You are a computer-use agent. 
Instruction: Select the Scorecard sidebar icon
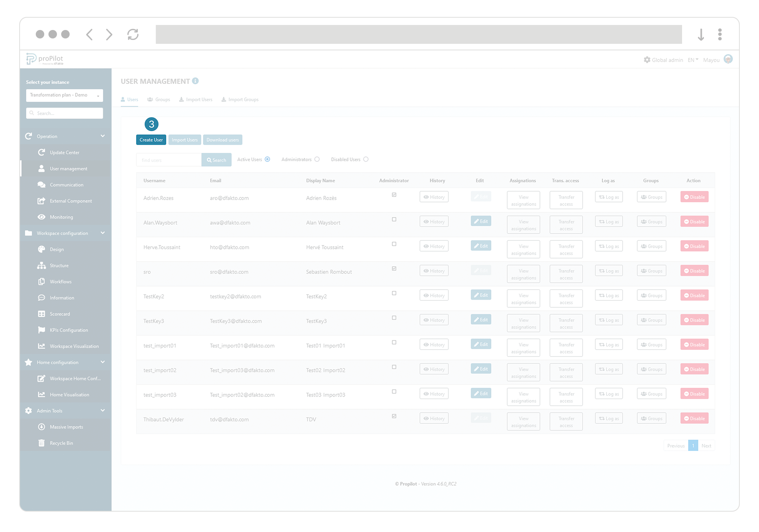click(42, 314)
